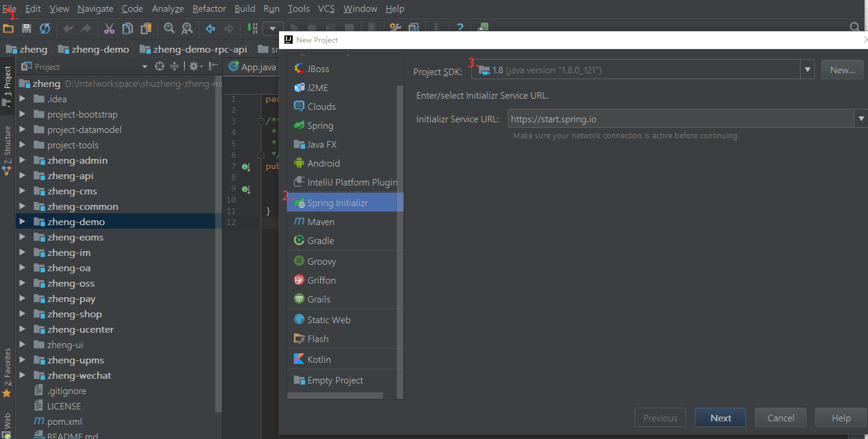Click the Settings wrench toolbar icon

pos(396,27)
